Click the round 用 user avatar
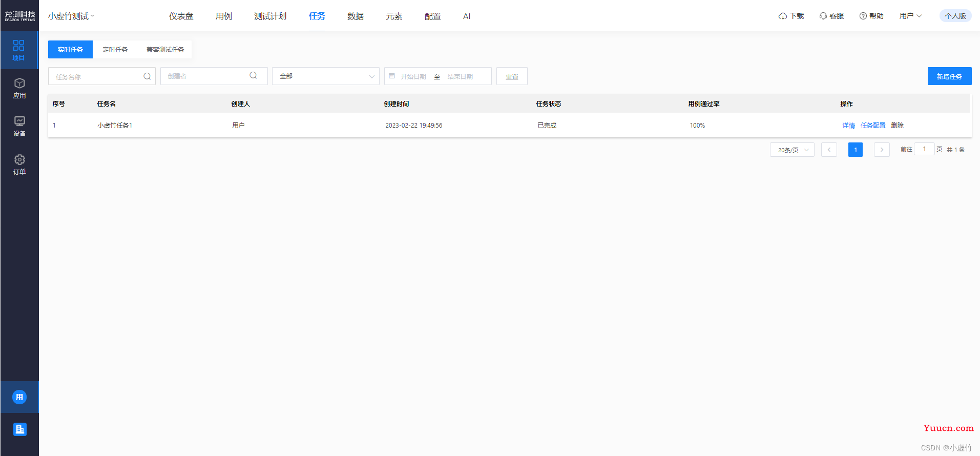Screen dimensions: 980x456 (x=19, y=397)
